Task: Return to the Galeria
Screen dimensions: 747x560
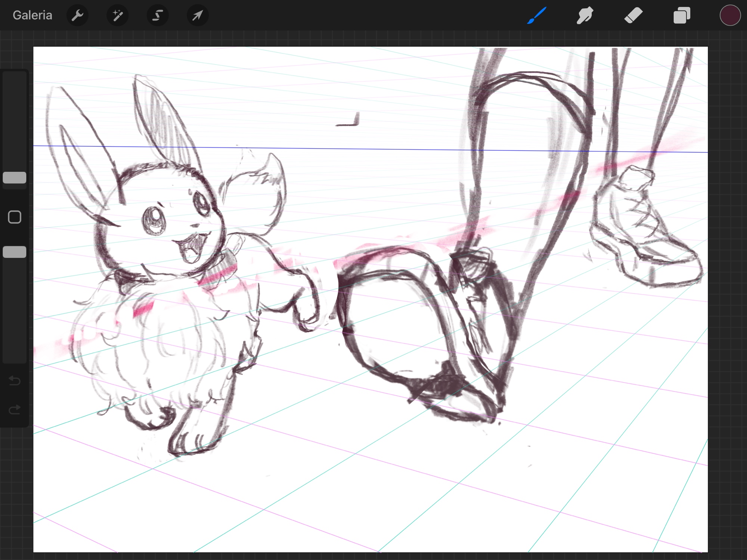Action: click(x=32, y=15)
